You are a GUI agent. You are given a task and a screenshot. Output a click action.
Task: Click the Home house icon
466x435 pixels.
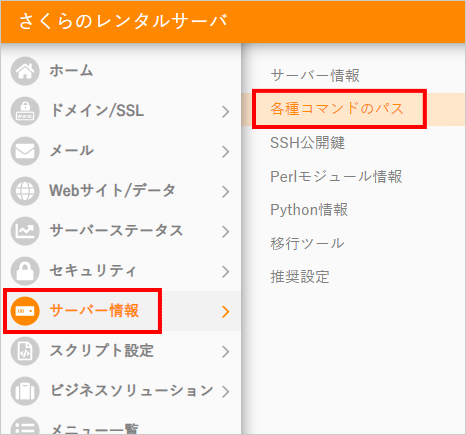pos(25,71)
